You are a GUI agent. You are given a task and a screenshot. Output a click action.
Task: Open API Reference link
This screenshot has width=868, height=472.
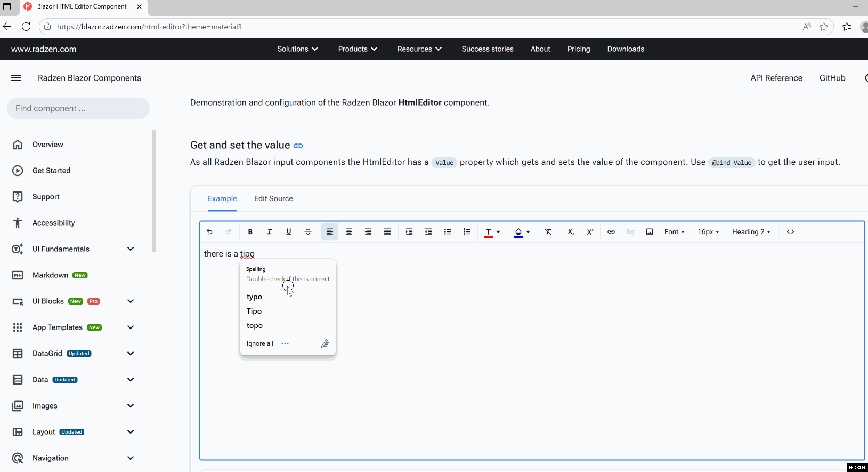point(776,78)
